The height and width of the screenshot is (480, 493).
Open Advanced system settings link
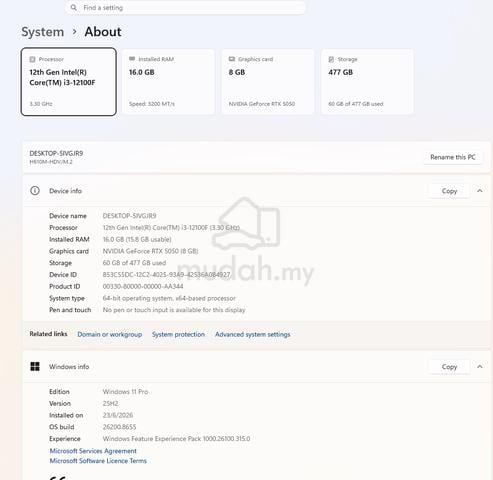click(x=253, y=334)
